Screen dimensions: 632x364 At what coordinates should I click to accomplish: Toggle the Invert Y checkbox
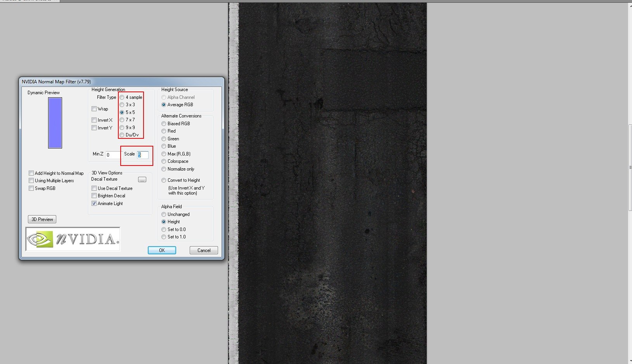point(94,128)
